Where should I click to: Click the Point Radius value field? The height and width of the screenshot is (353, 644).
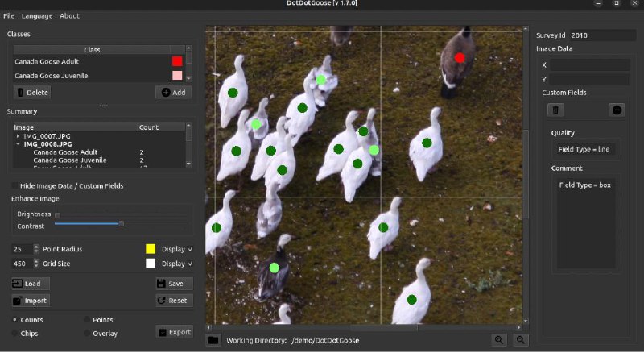pos(22,249)
